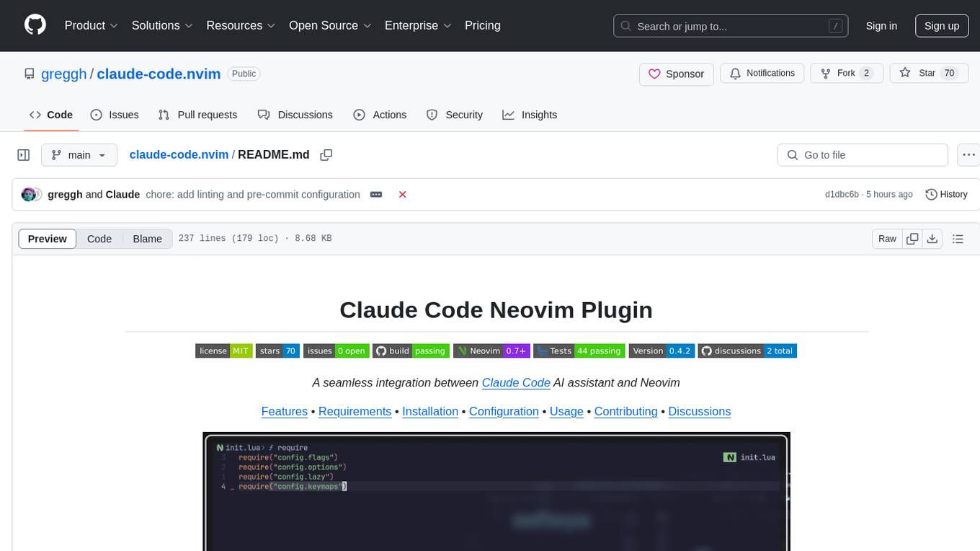Open the main branch selector

(x=79, y=155)
